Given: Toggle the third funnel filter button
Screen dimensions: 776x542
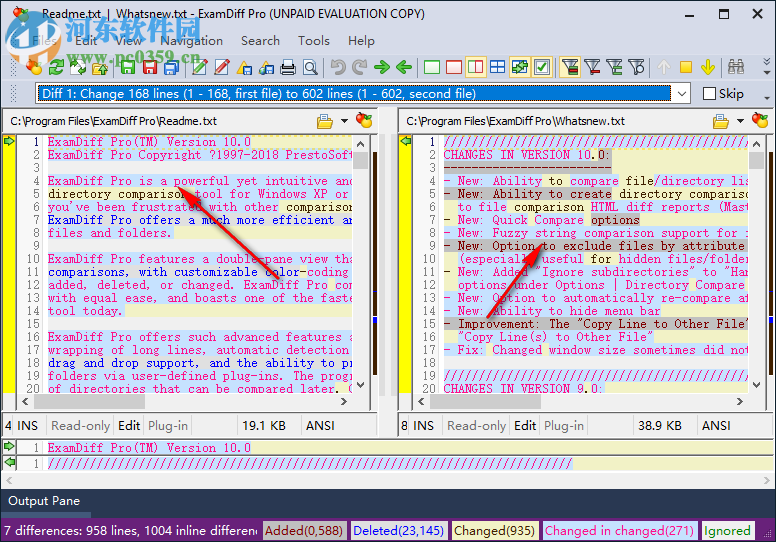Looking at the screenshot, I should coord(614,67).
